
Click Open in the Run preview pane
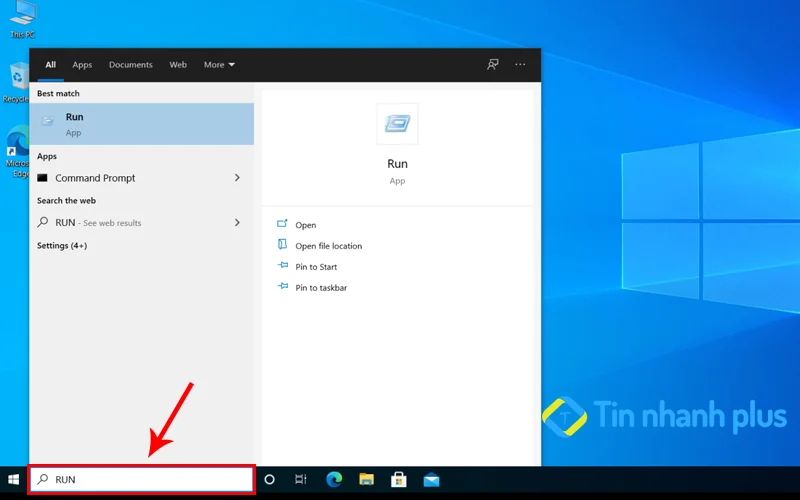[305, 225]
